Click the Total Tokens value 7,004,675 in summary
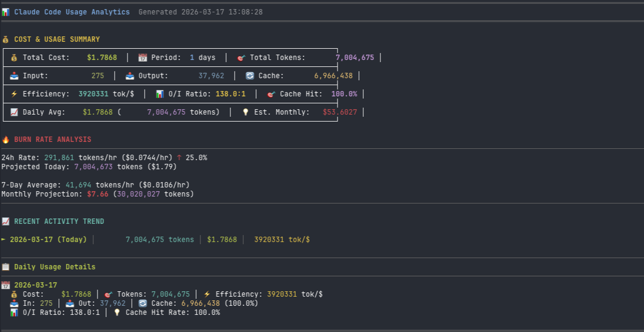Screen dimensions: 644x332 355,58
